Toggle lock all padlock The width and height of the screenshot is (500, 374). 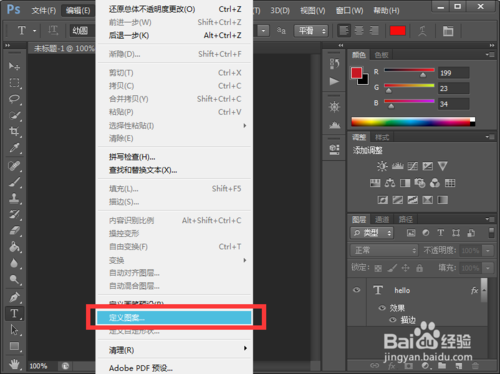pyautogui.click(x=420, y=268)
